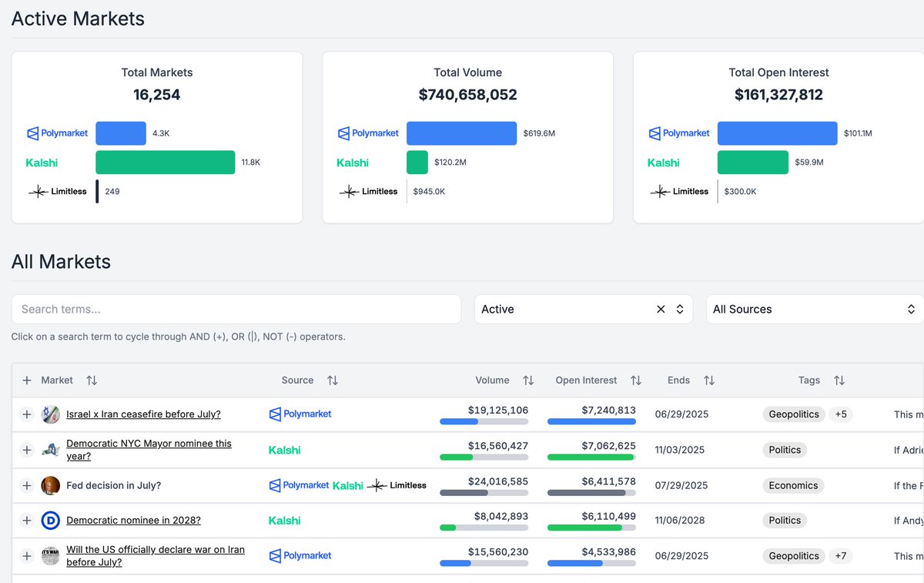Viewport: 924px width, 583px height.
Task: Sort table by Open Interest column
Action: pos(636,380)
